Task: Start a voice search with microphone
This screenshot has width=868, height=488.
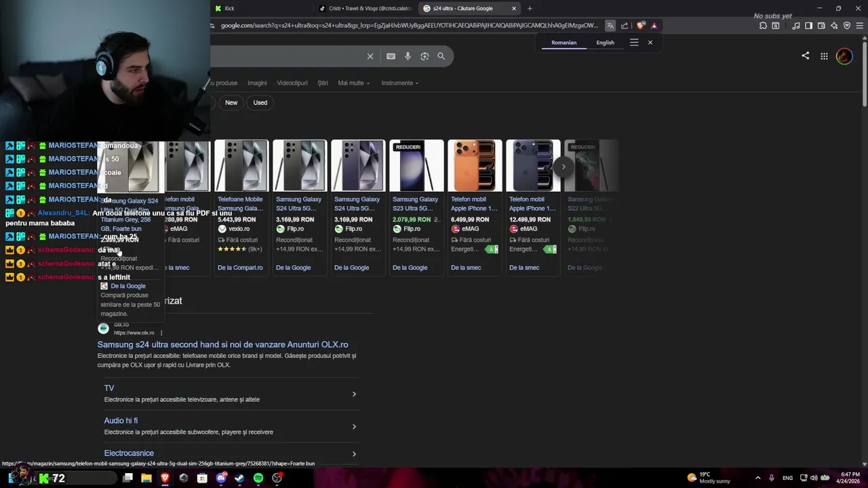Action: click(408, 56)
